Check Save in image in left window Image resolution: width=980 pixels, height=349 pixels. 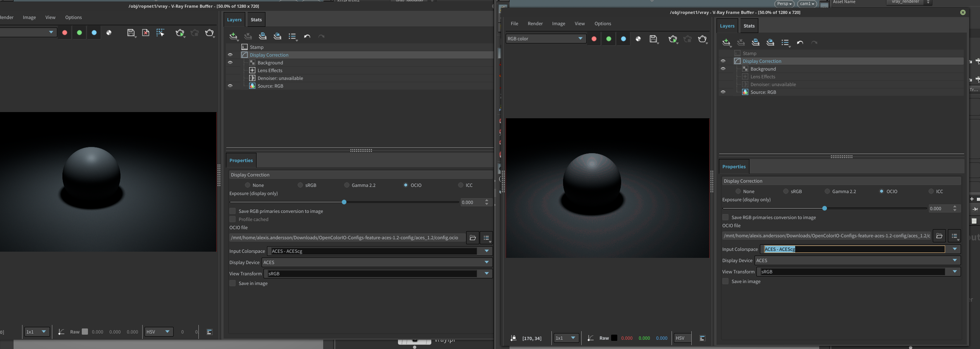(x=233, y=283)
